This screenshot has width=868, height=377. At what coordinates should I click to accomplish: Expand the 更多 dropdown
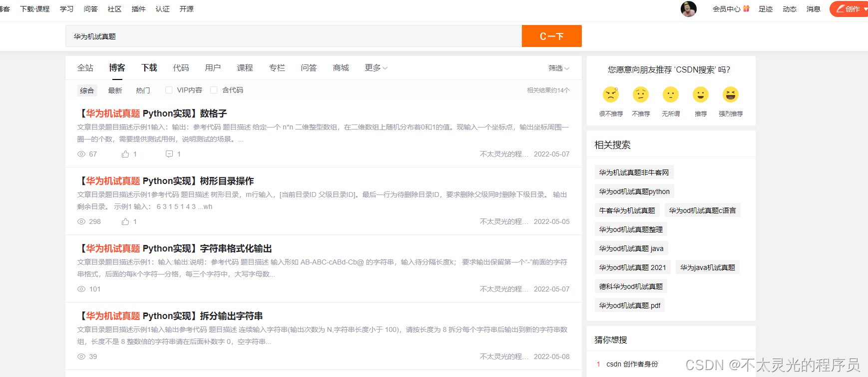pyautogui.click(x=376, y=67)
